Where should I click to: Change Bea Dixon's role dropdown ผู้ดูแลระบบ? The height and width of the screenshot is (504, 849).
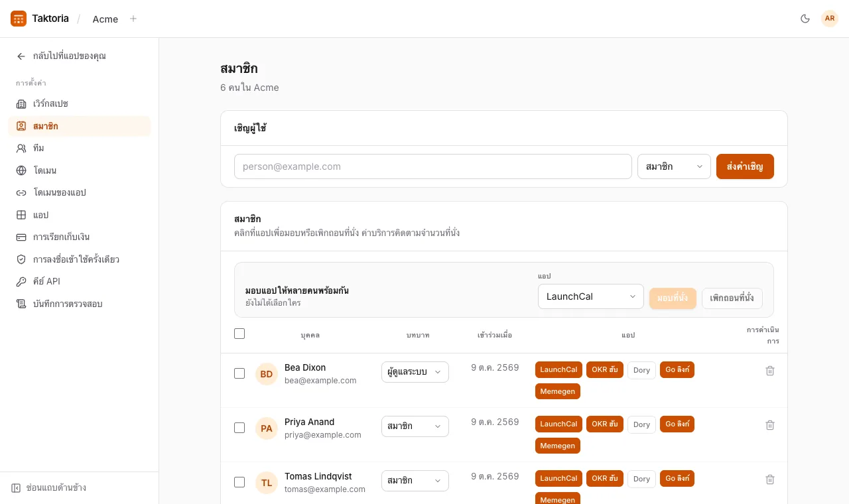(x=415, y=372)
